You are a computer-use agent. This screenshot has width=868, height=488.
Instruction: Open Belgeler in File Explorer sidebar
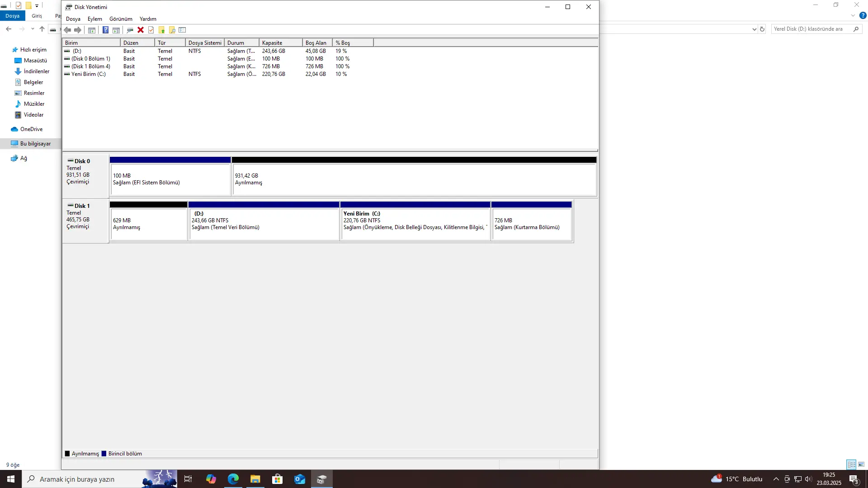(x=29, y=82)
